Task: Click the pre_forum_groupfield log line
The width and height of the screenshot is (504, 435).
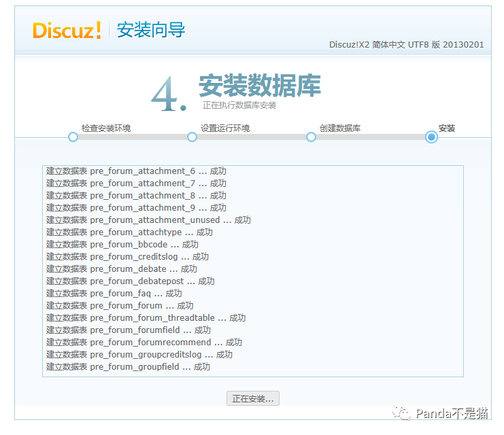Action: (x=128, y=366)
